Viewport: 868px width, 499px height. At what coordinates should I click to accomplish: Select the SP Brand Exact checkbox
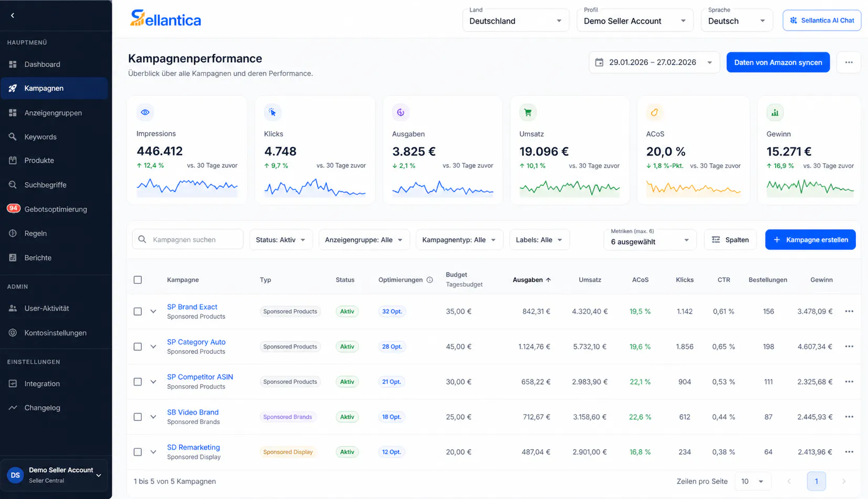coord(138,312)
